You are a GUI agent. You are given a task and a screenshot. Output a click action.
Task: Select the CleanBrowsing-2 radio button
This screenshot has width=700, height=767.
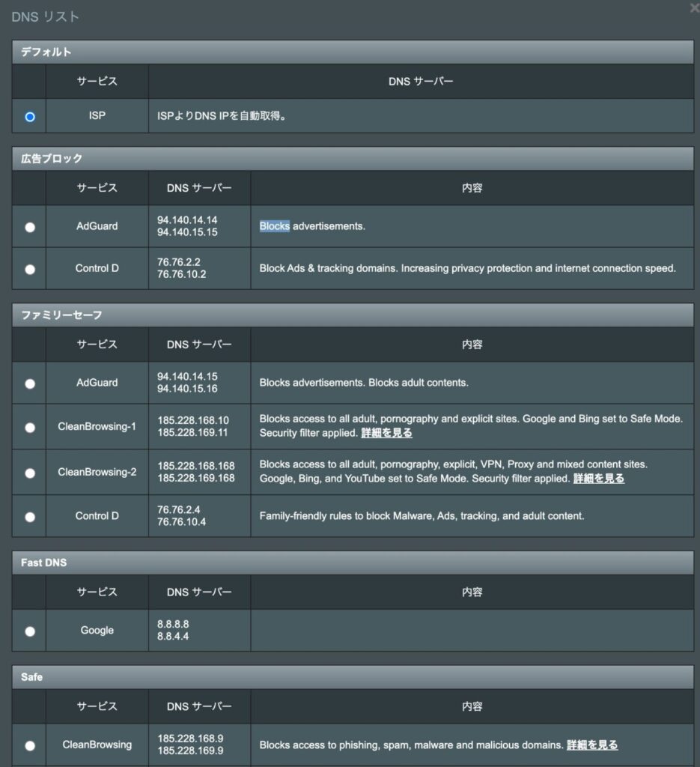click(30, 473)
